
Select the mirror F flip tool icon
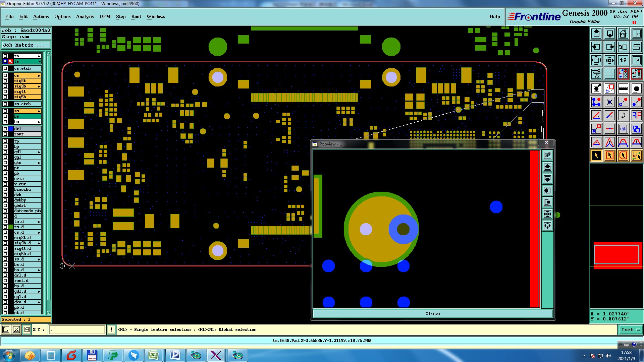636,115
